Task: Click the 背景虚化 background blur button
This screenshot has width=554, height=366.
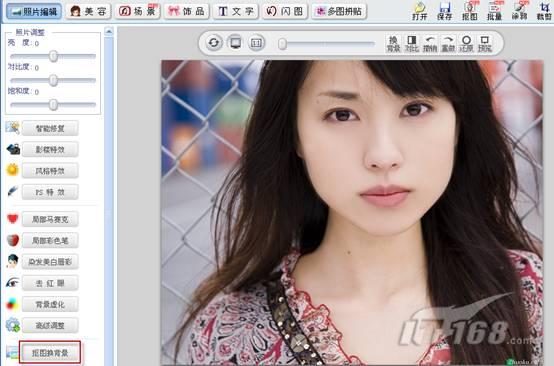Action: click(50, 304)
